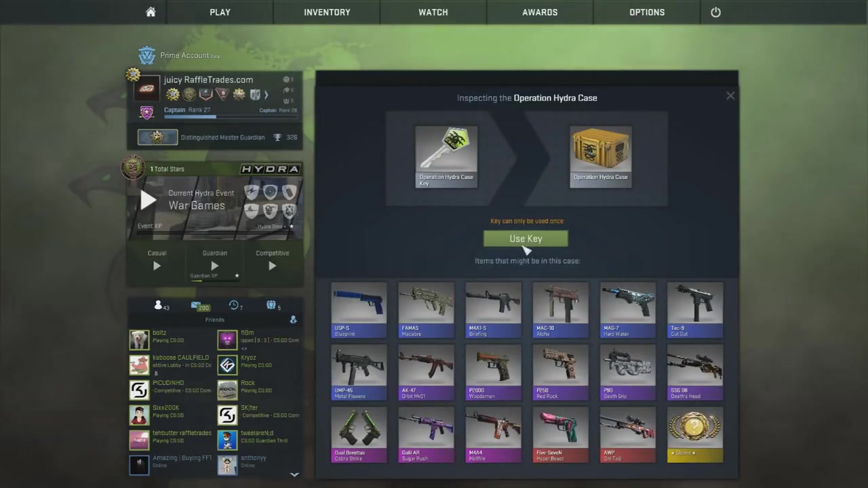Viewport: 868px width, 488px height.
Task: Select friend tehbutter raffletrades
Action: (x=171, y=440)
